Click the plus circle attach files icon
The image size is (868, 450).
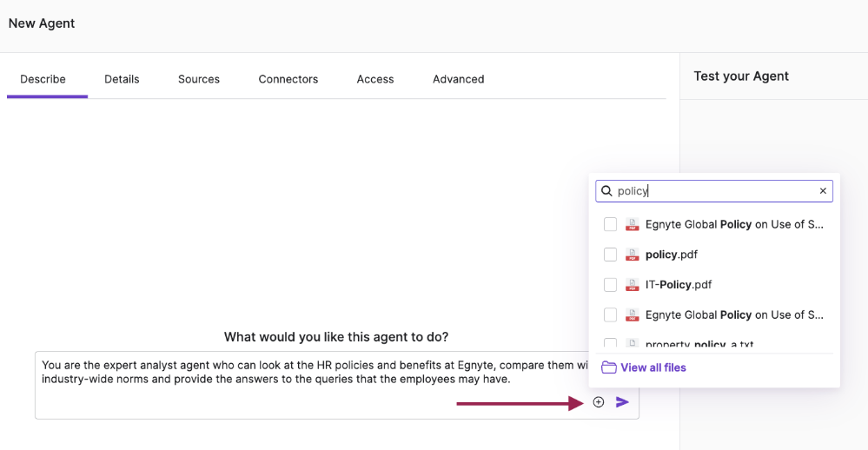(x=599, y=402)
